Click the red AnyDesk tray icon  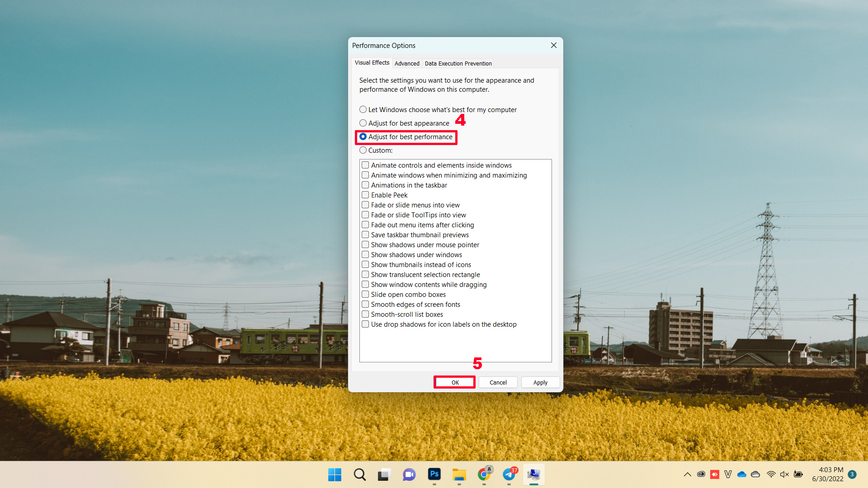[x=714, y=474]
